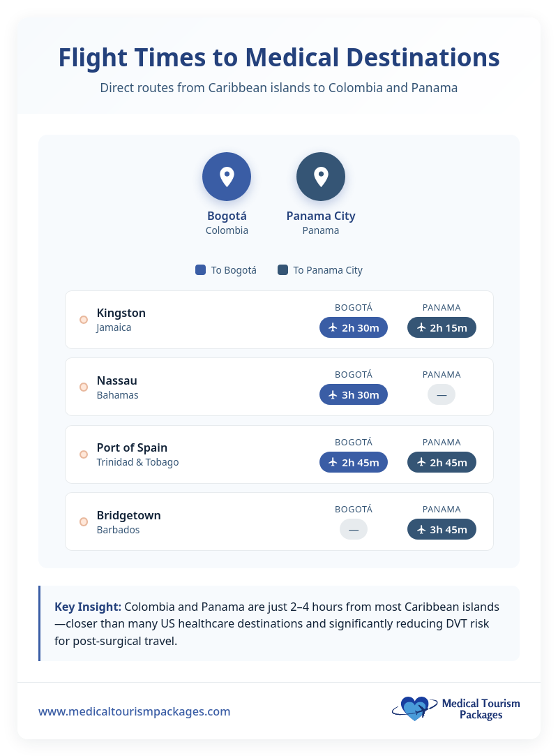Click the orange dot beside Kingston
The width and height of the screenshot is (558, 756).
tap(84, 320)
